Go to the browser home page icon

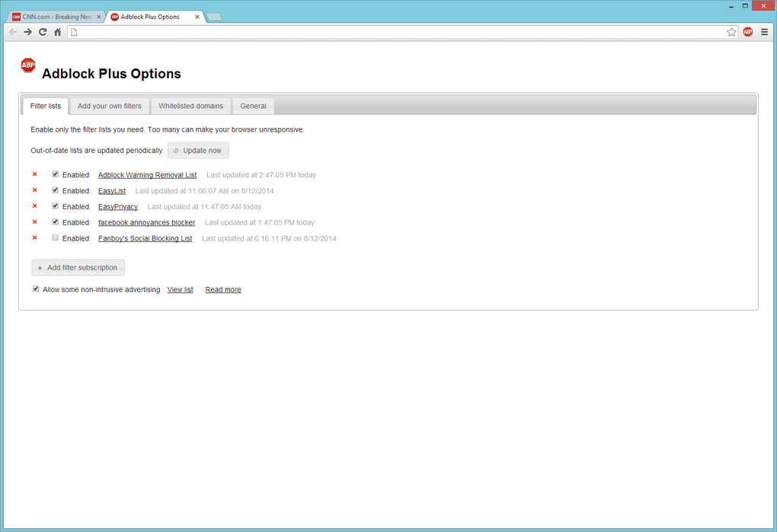click(57, 32)
